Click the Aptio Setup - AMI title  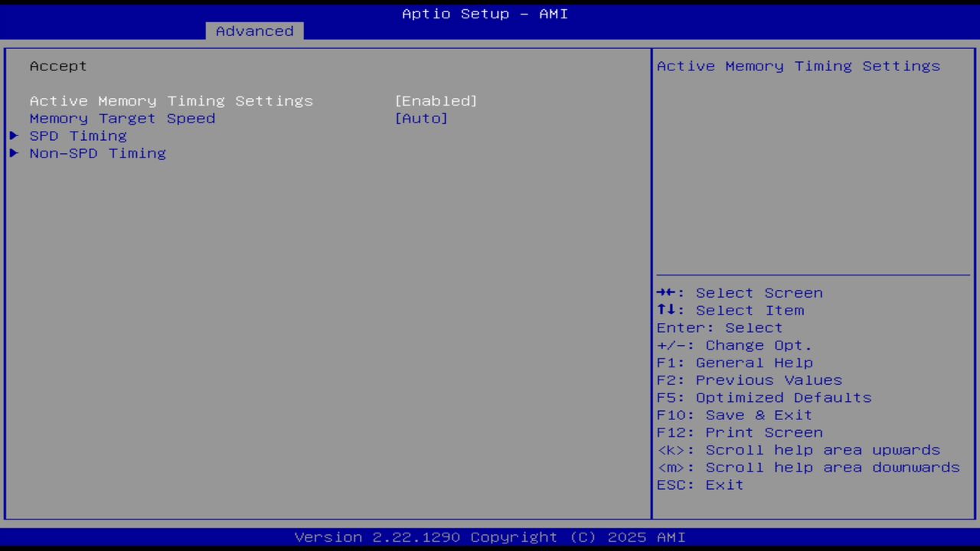coord(485,14)
